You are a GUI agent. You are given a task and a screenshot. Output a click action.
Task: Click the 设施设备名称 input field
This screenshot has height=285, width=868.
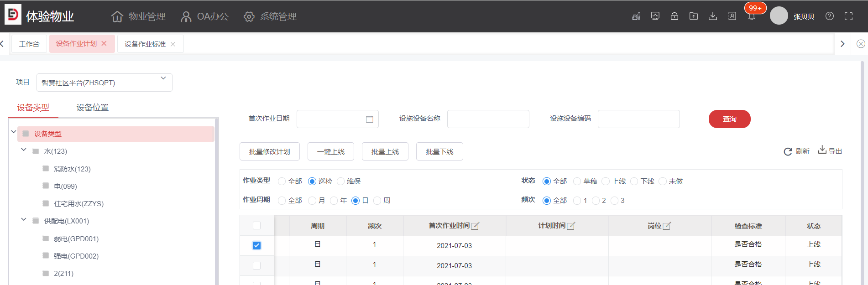point(488,119)
